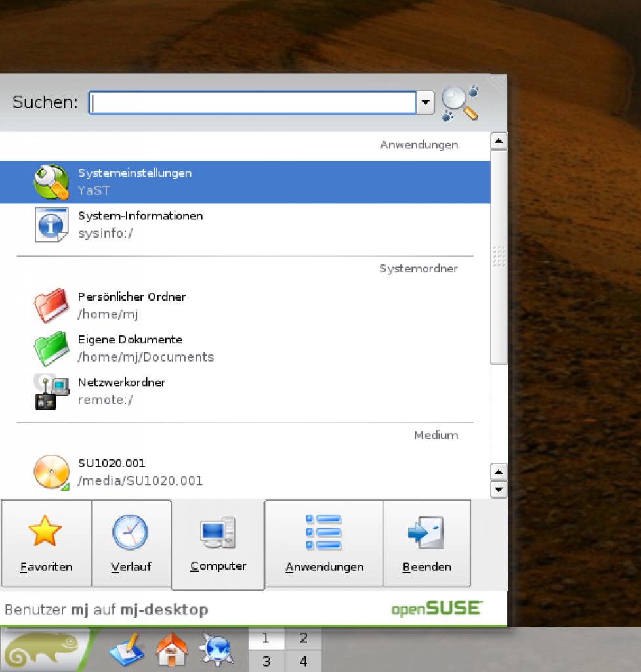Click the System-Informationen info icon
641x672 pixels.
coord(51,225)
